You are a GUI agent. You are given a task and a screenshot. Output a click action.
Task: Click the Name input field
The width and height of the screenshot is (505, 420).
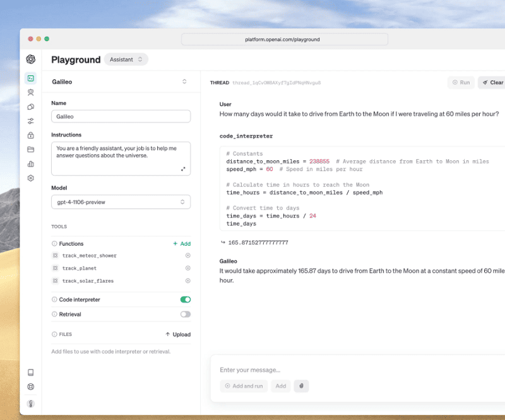121,116
